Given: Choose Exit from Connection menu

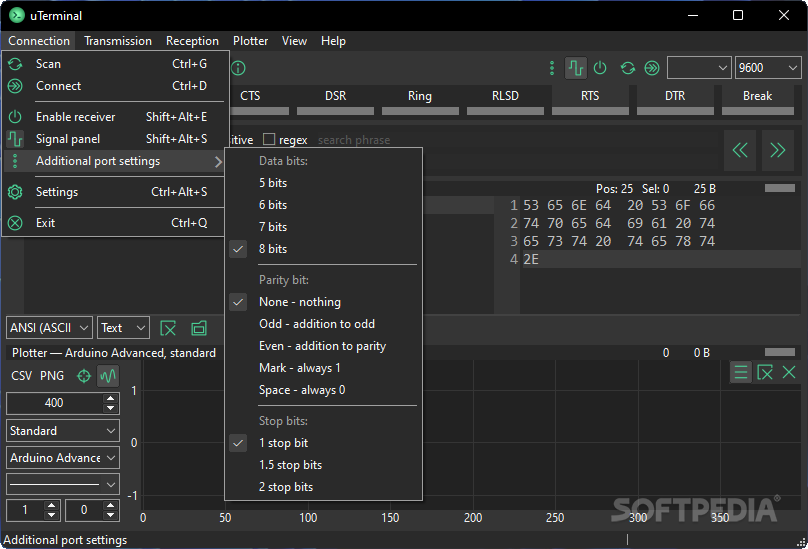Looking at the screenshot, I should click(x=114, y=223).
